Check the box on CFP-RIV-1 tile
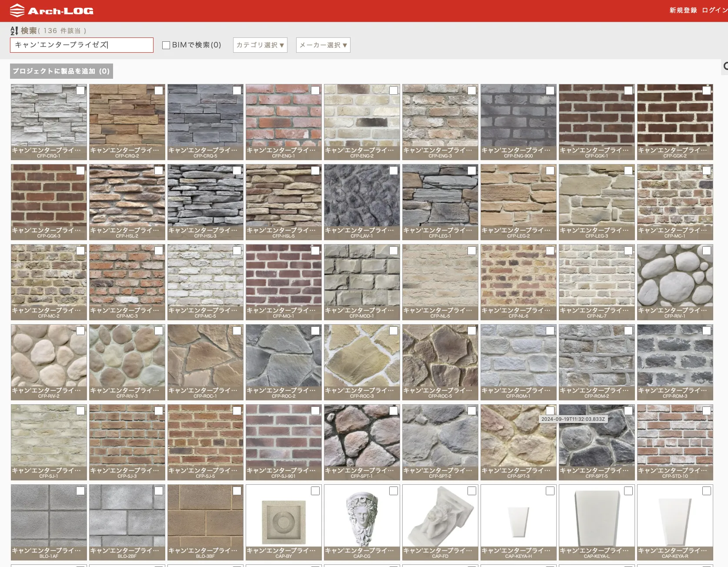728x567 pixels. pos(707,251)
